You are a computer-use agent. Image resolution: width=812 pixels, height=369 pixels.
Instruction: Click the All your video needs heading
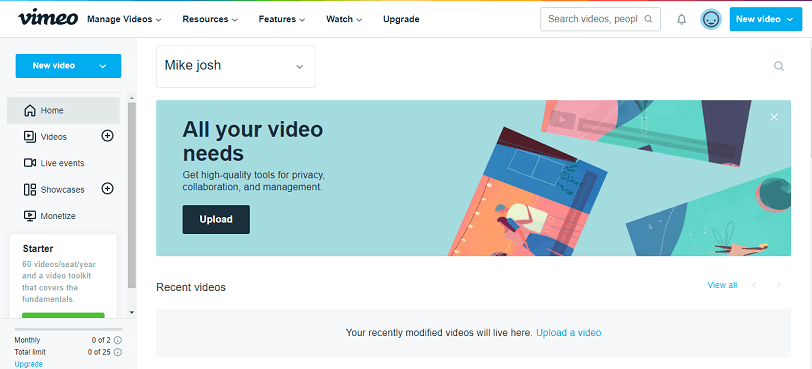pos(253,141)
